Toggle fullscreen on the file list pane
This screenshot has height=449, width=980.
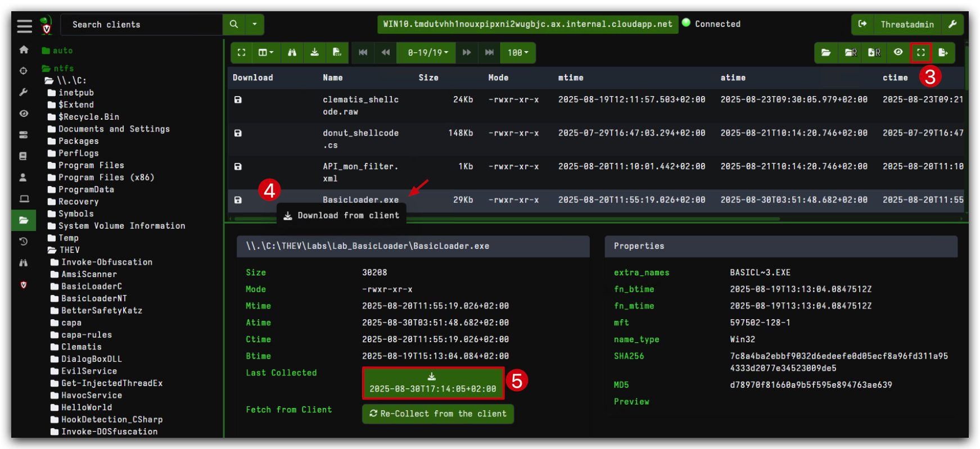(x=920, y=52)
